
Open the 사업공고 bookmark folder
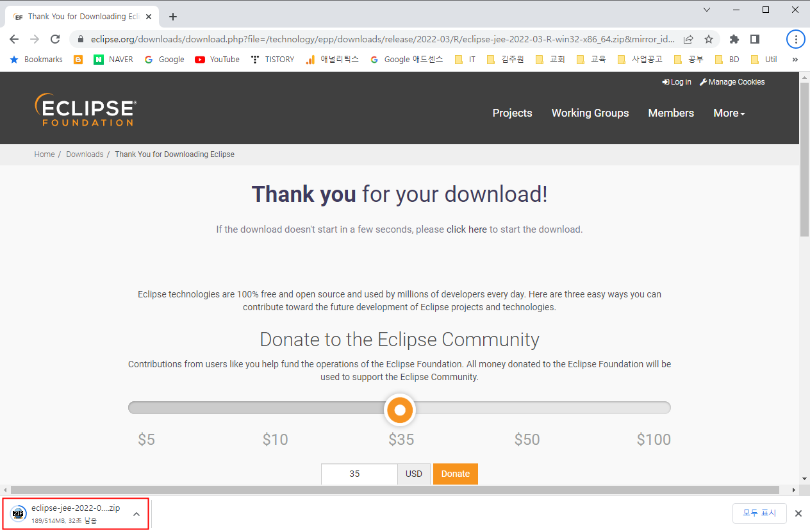pyautogui.click(x=640, y=59)
